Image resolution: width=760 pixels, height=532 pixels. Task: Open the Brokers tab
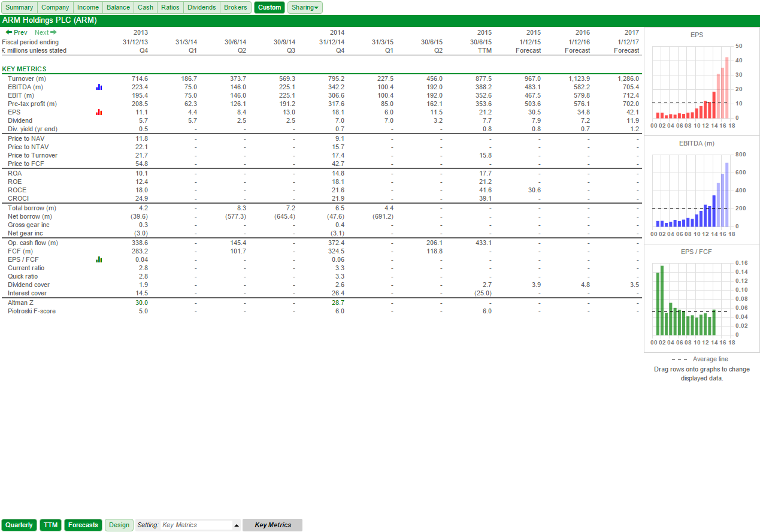[x=235, y=7]
